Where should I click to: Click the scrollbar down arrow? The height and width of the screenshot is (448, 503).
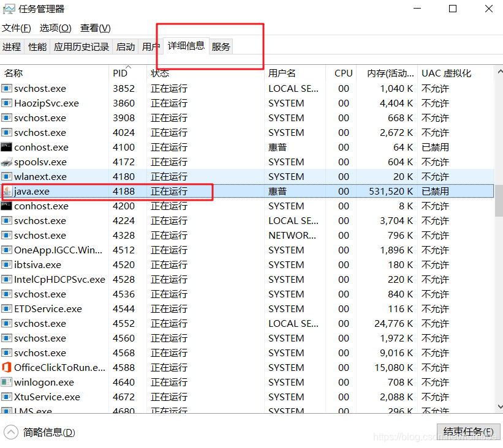[499, 406]
